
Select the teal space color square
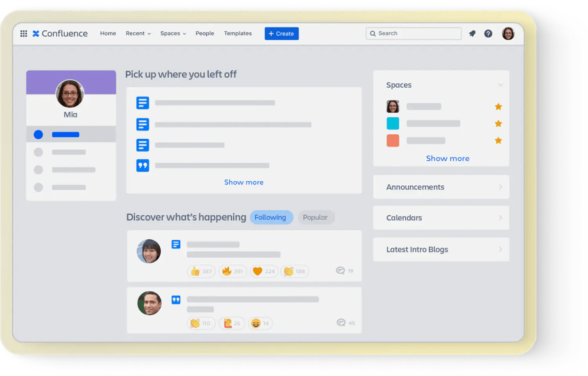pos(392,124)
